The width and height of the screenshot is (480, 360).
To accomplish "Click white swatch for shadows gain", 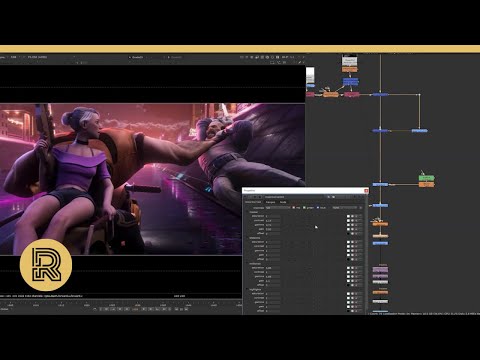I will click(x=348, y=255).
